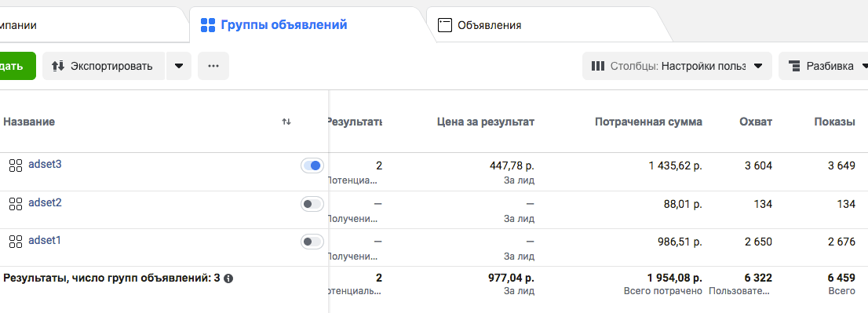
Task: Click the 3 649 impressions value
Action: tap(841, 166)
